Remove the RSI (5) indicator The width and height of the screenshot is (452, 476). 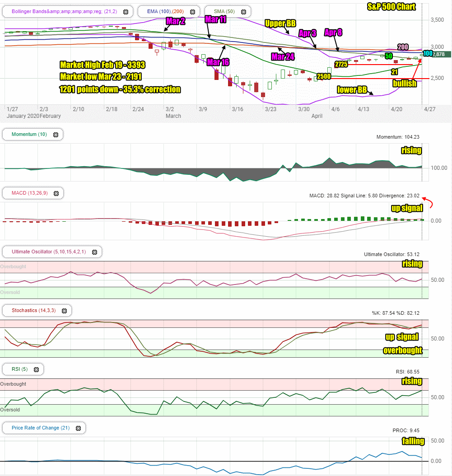[37, 369]
